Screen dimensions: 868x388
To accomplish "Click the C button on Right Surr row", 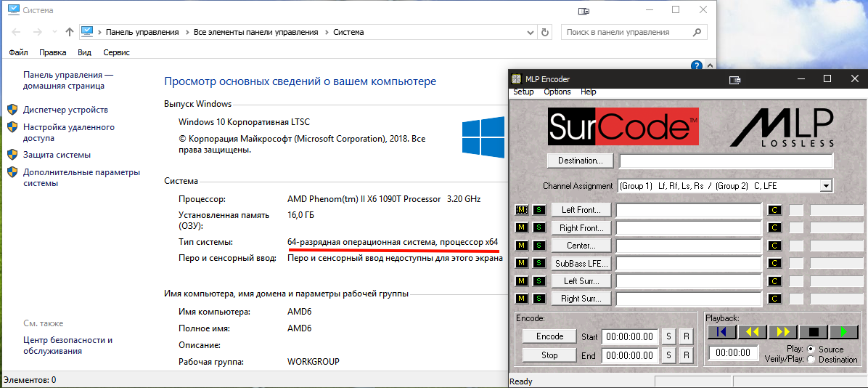I will click(774, 299).
